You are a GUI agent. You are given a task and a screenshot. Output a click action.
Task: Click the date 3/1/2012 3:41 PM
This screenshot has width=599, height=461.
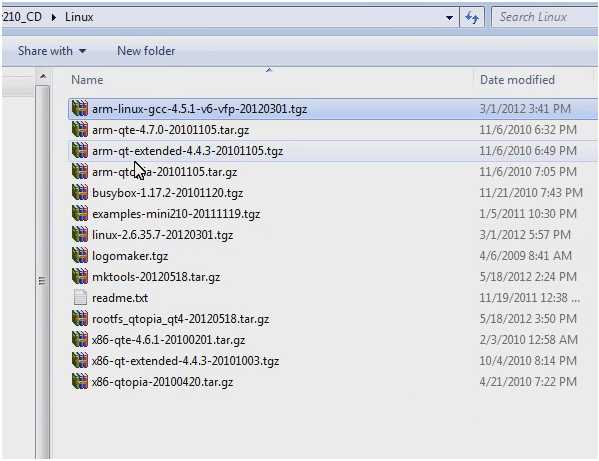(x=525, y=109)
